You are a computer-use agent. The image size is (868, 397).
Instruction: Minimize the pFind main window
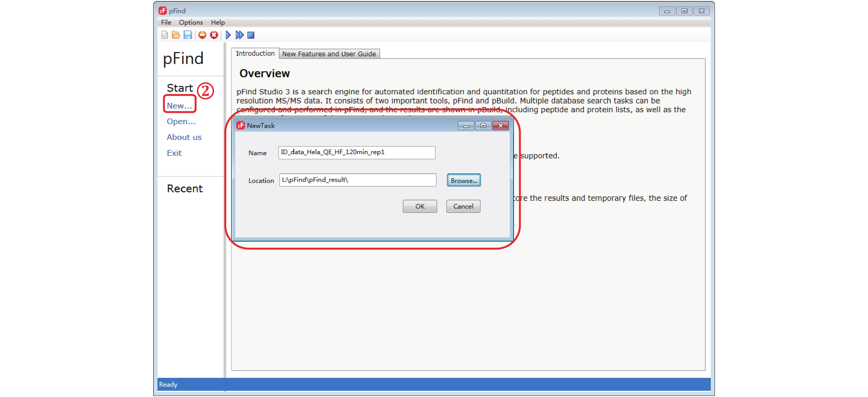pyautogui.click(x=667, y=11)
